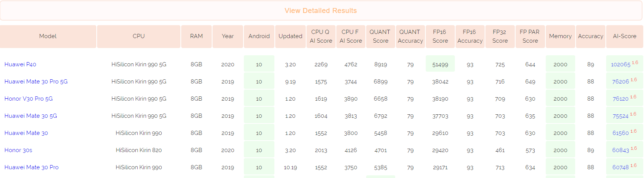Open the Huawei Mate 30 Pro link
This screenshot has height=178, width=644.
coord(31,167)
